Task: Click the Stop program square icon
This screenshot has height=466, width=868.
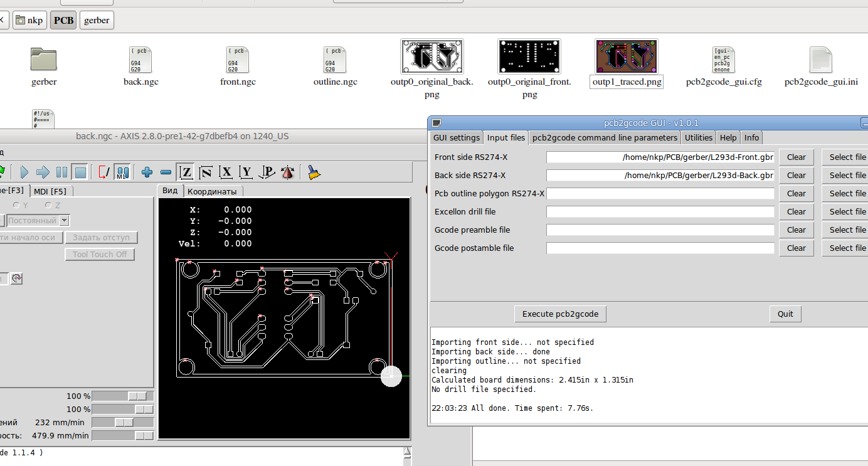Action: tap(80, 172)
